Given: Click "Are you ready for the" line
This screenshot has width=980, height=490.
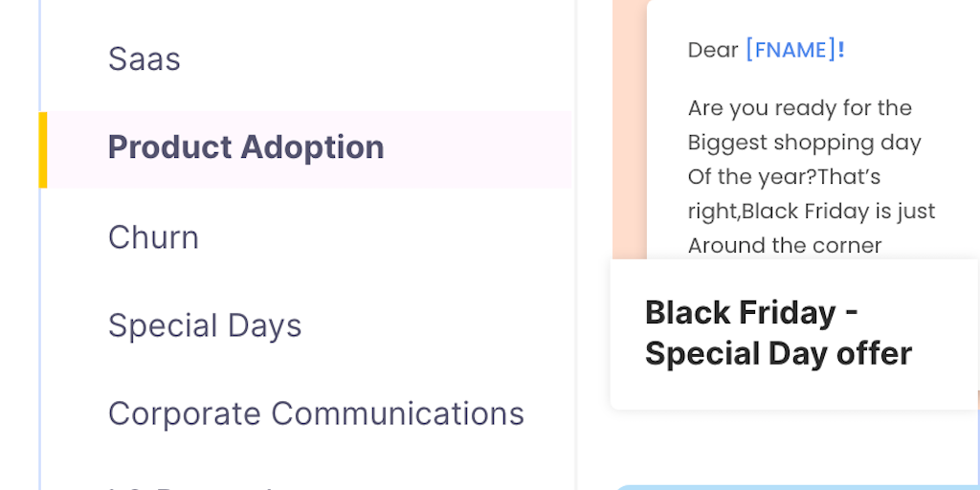Looking at the screenshot, I should (799, 108).
